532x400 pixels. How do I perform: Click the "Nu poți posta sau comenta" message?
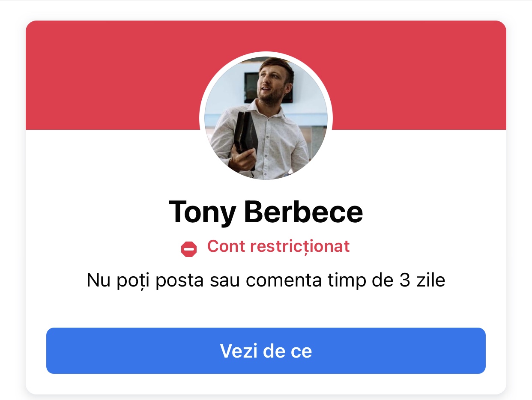click(x=266, y=281)
